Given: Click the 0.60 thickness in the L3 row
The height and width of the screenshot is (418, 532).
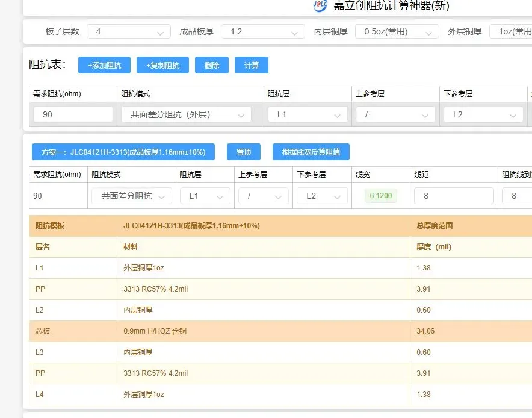Looking at the screenshot, I should pyautogui.click(x=424, y=352).
